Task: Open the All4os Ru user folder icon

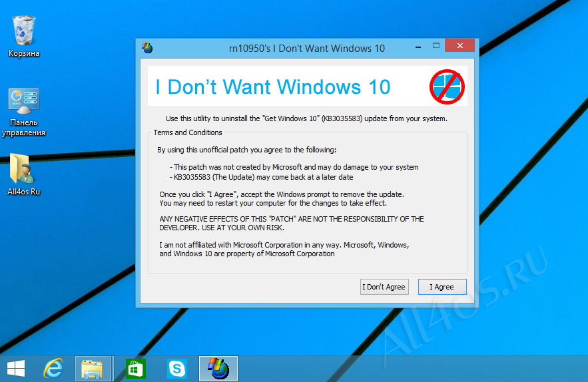Action: (23, 174)
